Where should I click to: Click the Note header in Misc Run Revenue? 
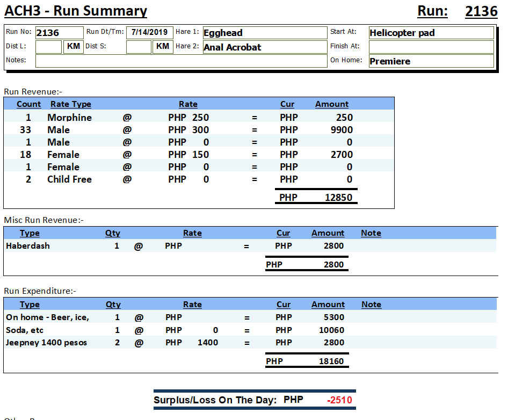pyautogui.click(x=371, y=233)
